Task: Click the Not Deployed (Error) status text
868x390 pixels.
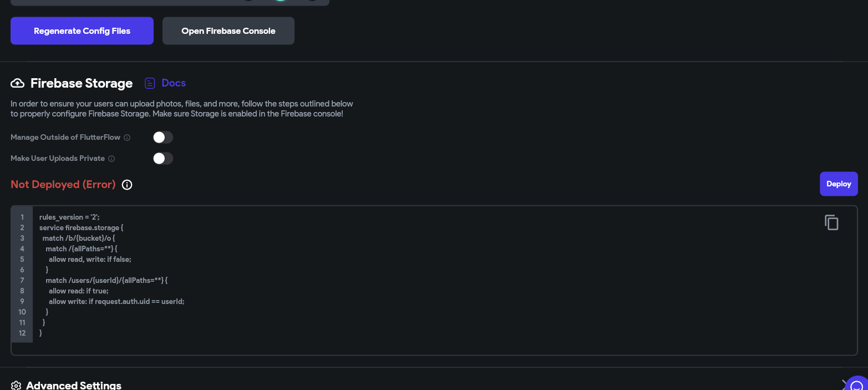Action: click(x=63, y=185)
